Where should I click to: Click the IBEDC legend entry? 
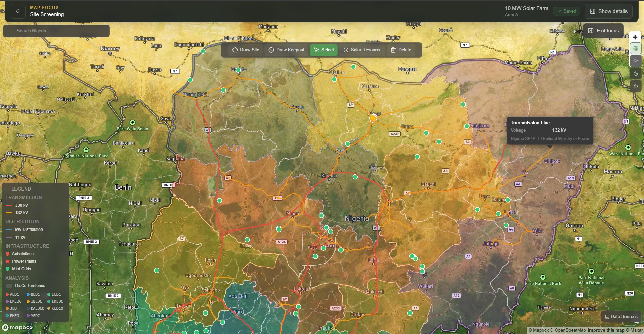[34, 302]
